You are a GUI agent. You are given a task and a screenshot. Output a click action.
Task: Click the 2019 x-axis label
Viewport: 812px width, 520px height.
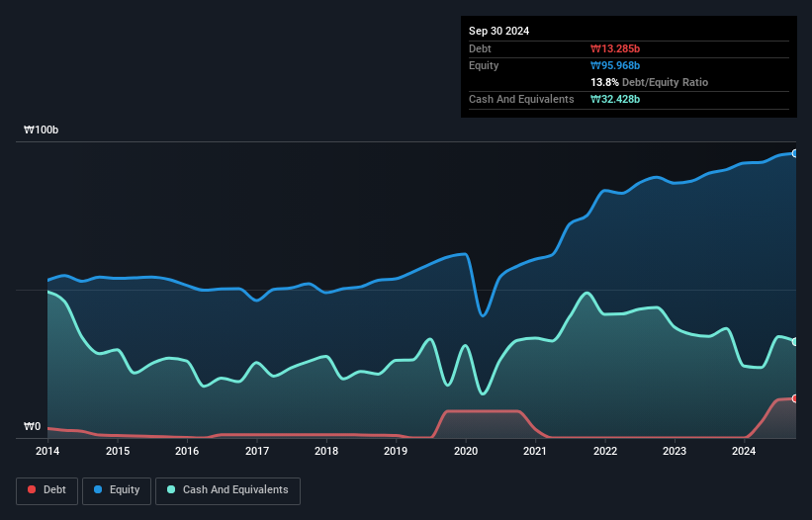[396, 451]
